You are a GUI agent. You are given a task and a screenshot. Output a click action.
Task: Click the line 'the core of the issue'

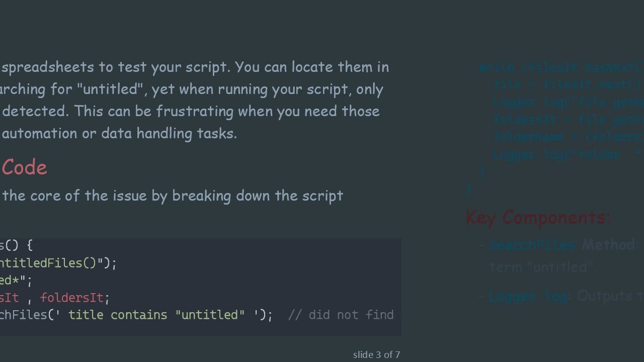[x=173, y=196]
